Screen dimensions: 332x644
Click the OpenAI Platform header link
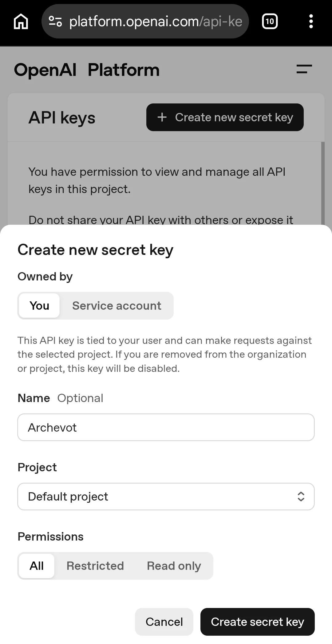(x=86, y=70)
